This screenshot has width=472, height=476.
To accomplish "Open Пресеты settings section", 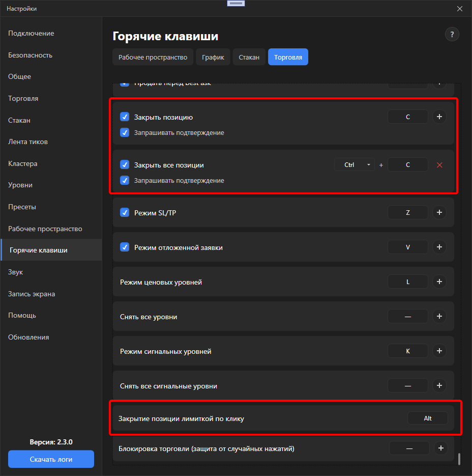I will pos(51,207).
